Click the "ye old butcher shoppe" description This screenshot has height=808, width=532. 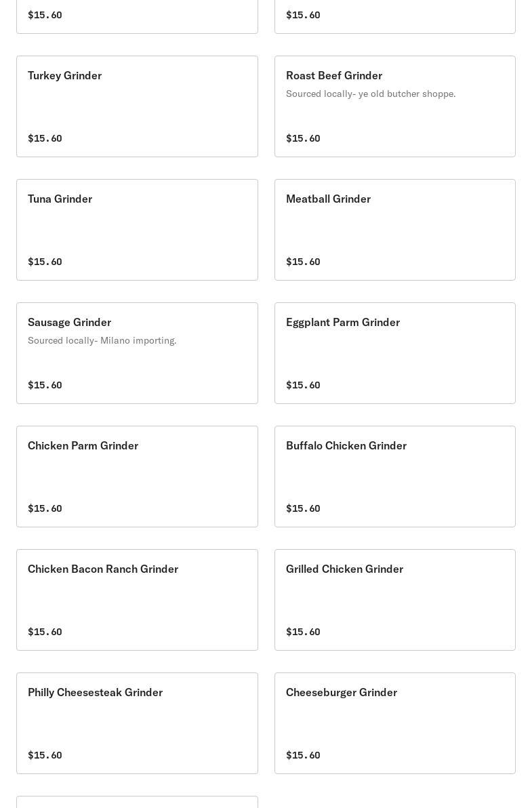371,94
